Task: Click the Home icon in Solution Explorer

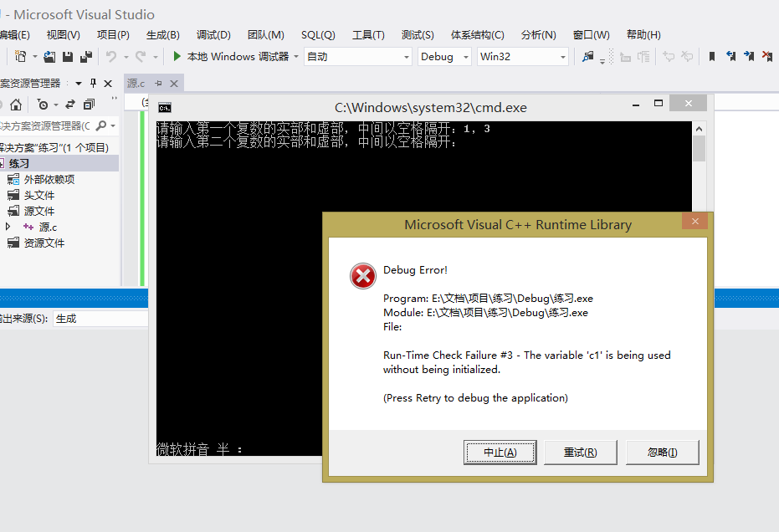Action: (16, 105)
